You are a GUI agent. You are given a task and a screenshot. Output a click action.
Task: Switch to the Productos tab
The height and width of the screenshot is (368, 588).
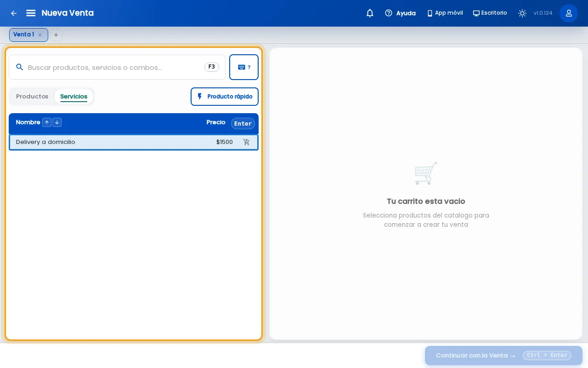[x=32, y=97]
